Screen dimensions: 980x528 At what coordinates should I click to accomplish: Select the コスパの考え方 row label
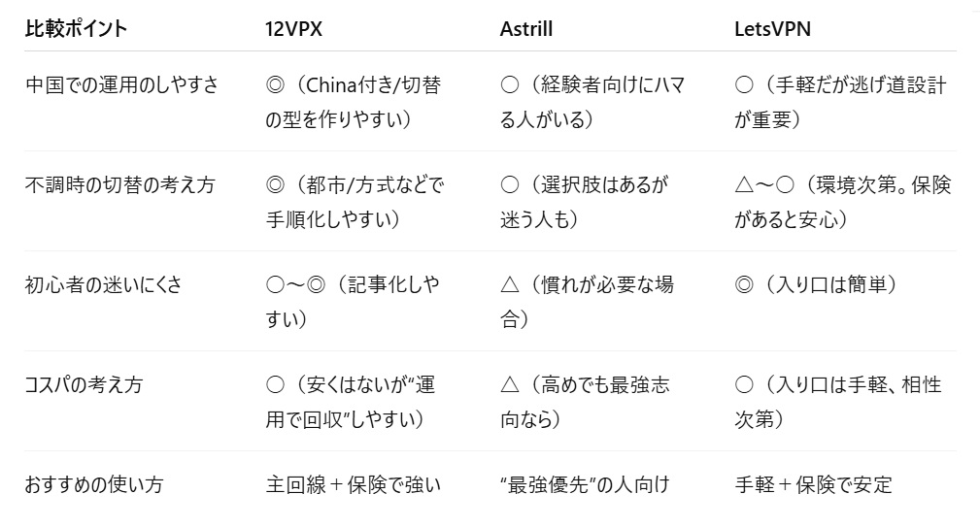click(x=84, y=385)
